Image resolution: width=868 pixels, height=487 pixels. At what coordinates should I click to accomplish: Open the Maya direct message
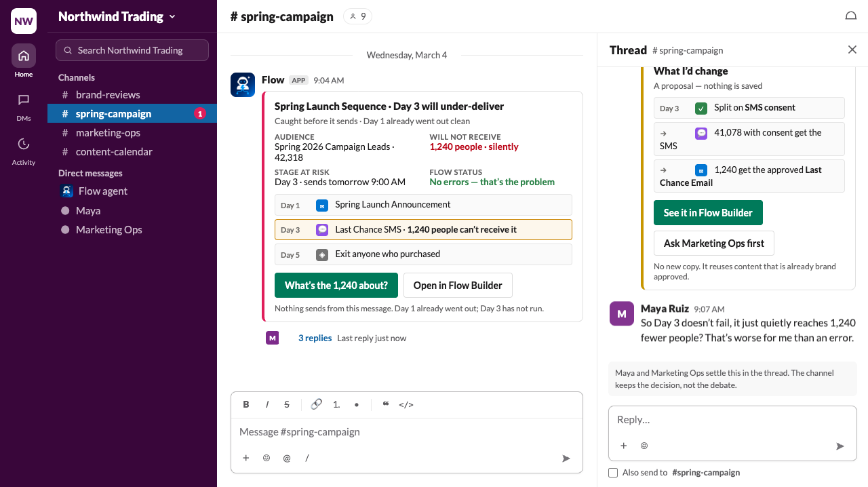pos(132,211)
